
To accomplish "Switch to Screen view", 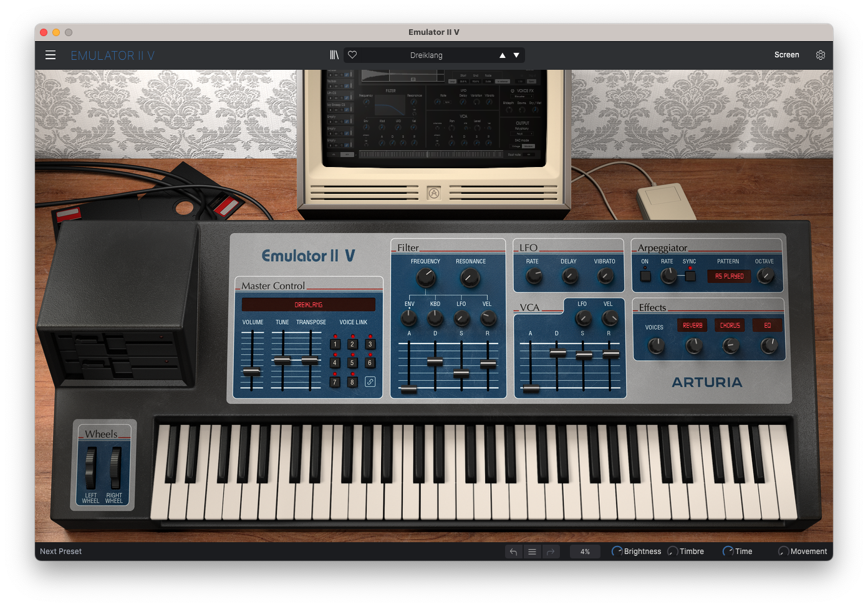I will pyautogui.click(x=786, y=55).
